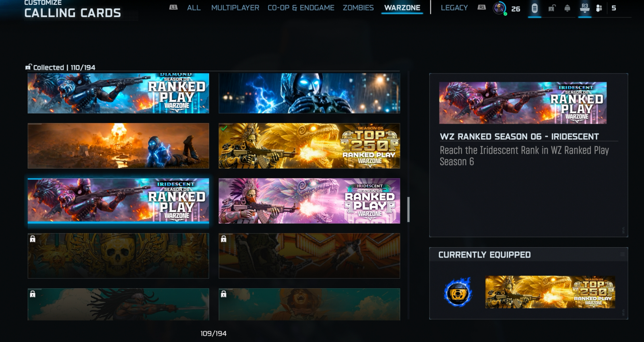Viewport: 644px width, 342px height.
Task: Switch to the ZOMBIES tab
Action: [358, 8]
